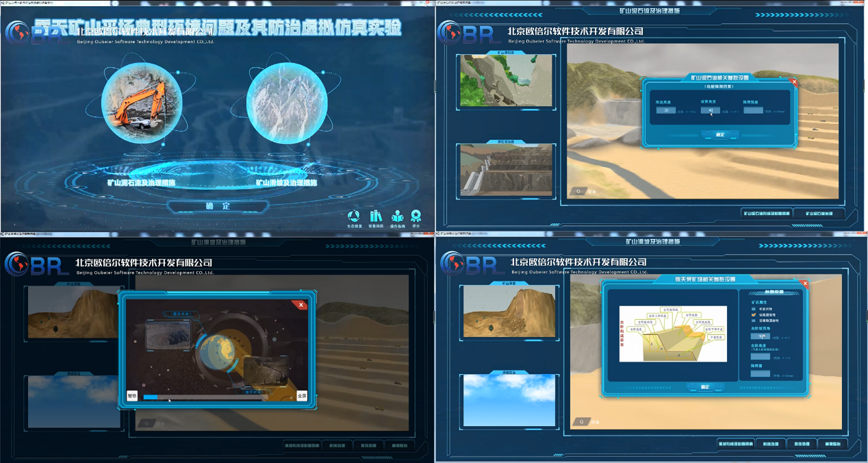The height and width of the screenshot is (463, 868).
Task: Click 全屏 to make video fullscreen
Action: coord(302,396)
